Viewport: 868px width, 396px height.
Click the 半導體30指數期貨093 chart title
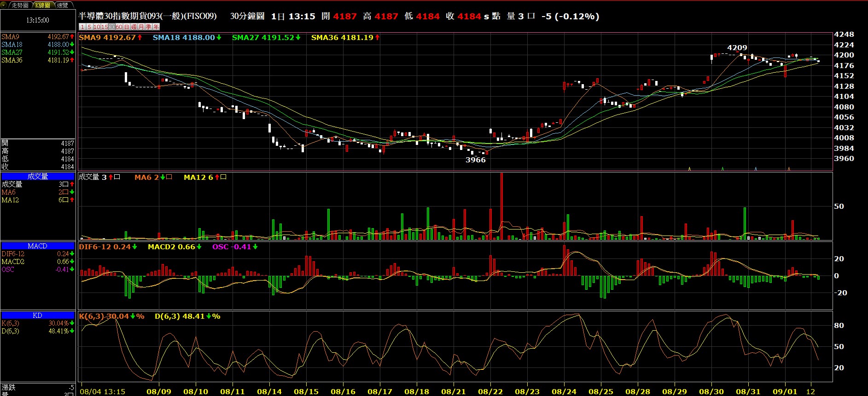[x=147, y=16]
